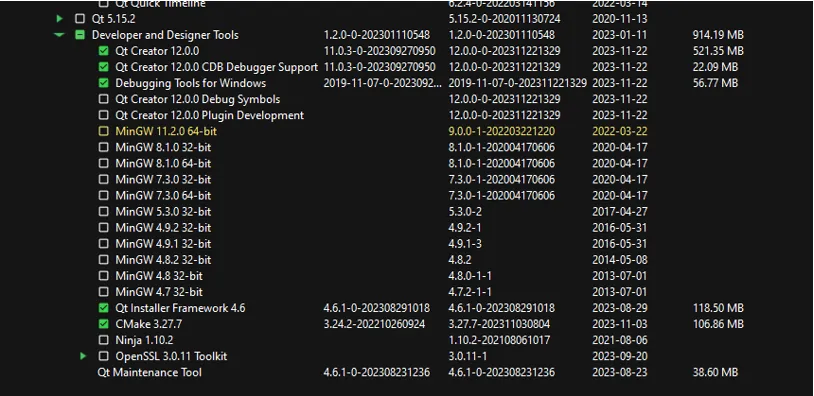Viewport: 814px width, 396px height.
Task: Select the MinGW 4.7 32-bit label
Action: (x=159, y=292)
